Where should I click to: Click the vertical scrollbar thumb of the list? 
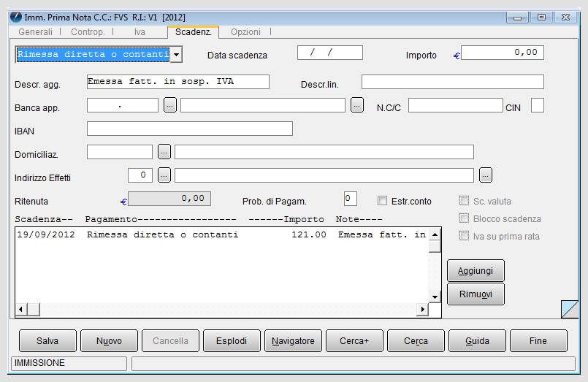(x=435, y=247)
